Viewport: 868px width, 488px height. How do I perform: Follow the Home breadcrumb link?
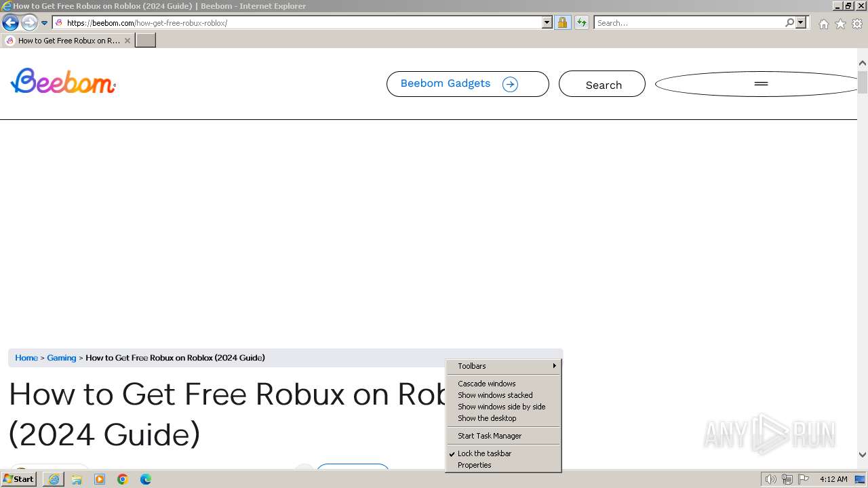(x=26, y=358)
